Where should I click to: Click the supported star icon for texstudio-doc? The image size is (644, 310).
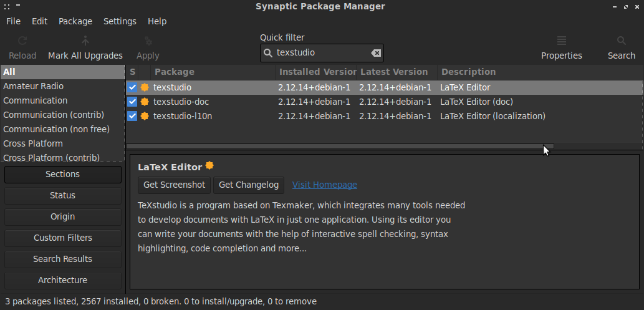point(144,102)
